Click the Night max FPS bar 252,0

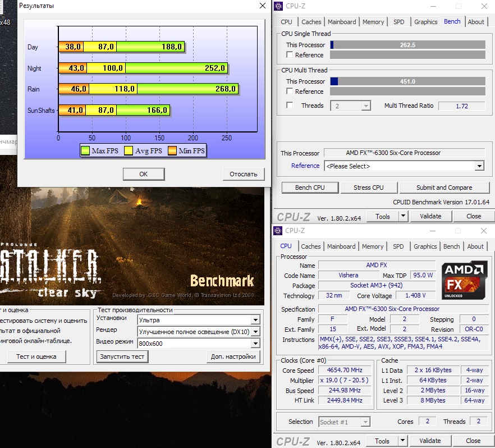click(x=176, y=68)
